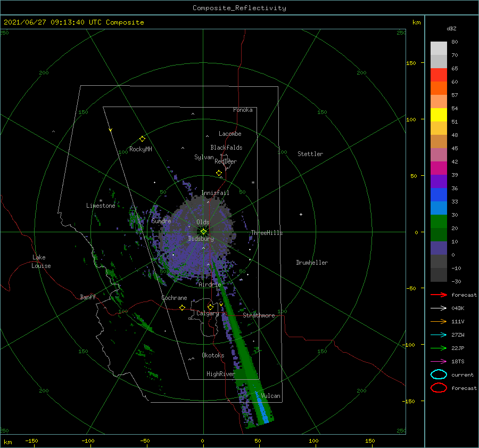This screenshot has width=479, height=448.
Task: Click the asterisk marker above Limestone
Action: click(x=101, y=201)
